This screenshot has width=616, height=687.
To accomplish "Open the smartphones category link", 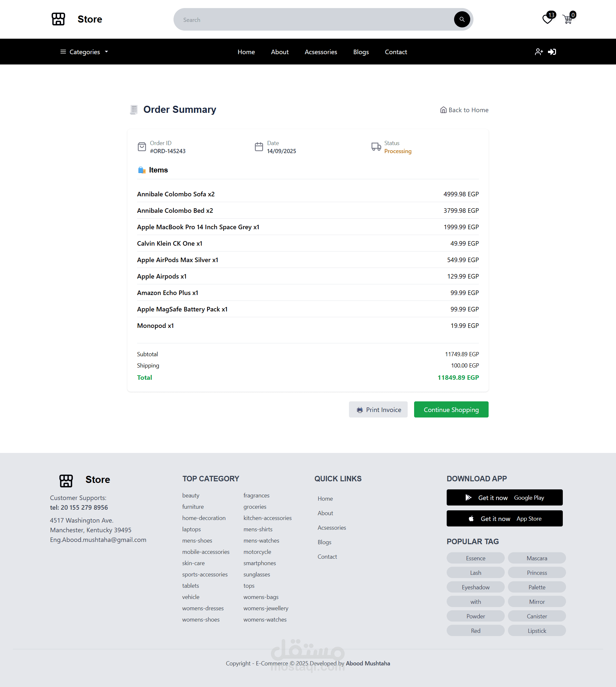I will (x=260, y=563).
